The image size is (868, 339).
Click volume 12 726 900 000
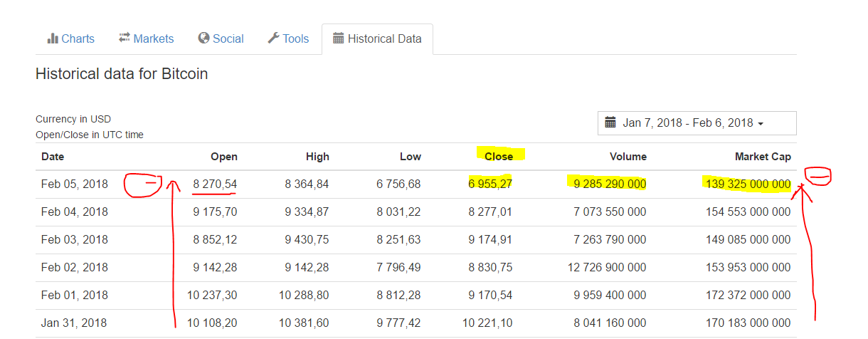607,267
